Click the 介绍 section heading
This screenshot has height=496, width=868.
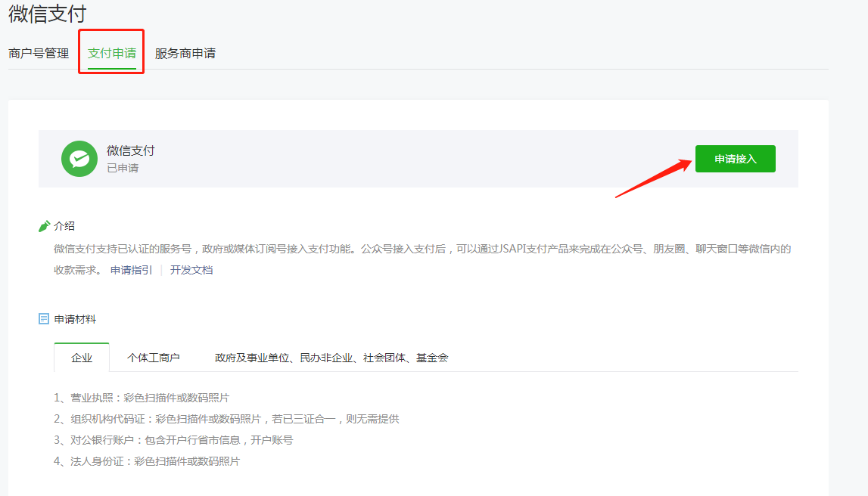tap(64, 226)
